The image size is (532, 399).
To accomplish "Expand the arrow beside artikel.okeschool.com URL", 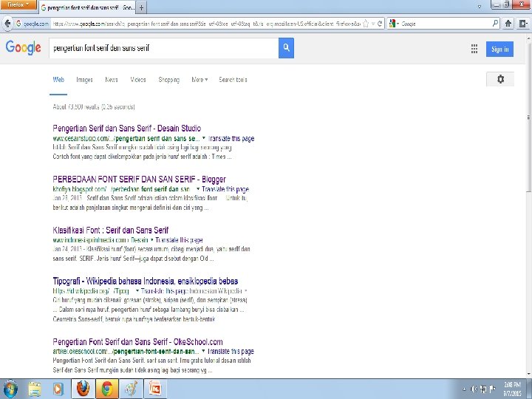I will coord(203,351).
